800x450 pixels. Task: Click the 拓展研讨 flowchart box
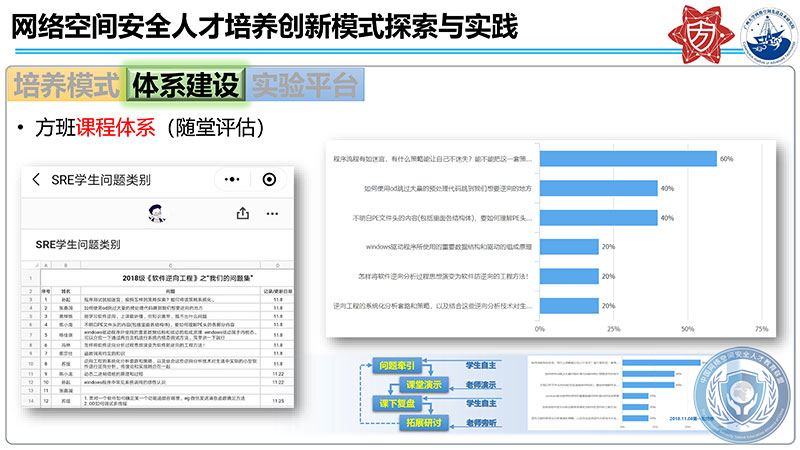[x=423, y=422]
